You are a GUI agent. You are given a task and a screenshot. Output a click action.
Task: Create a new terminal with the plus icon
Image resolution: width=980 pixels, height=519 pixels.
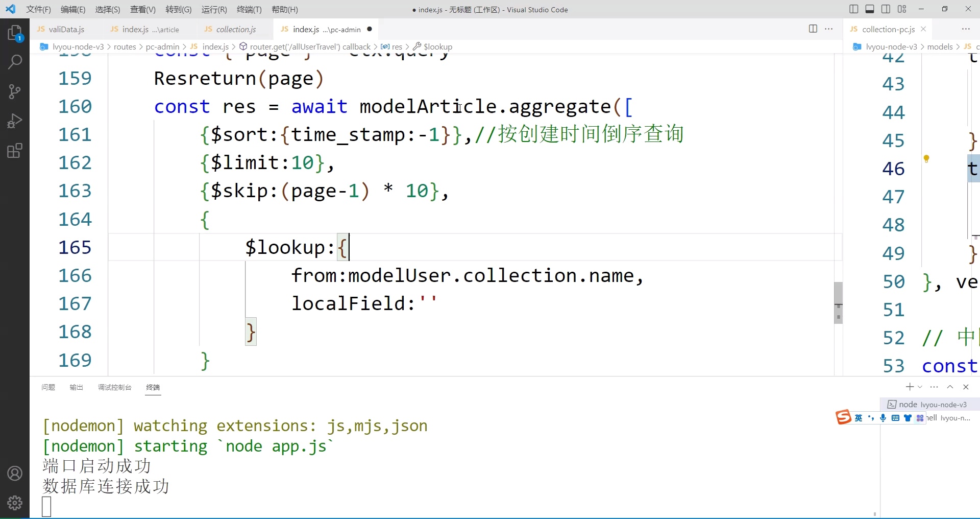click(x=910, y=387)
